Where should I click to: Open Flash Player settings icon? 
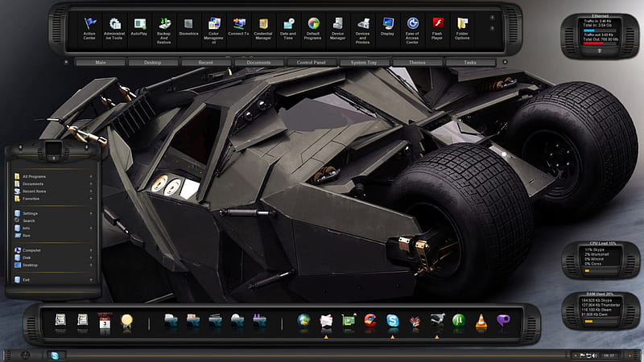pos(437,29)
